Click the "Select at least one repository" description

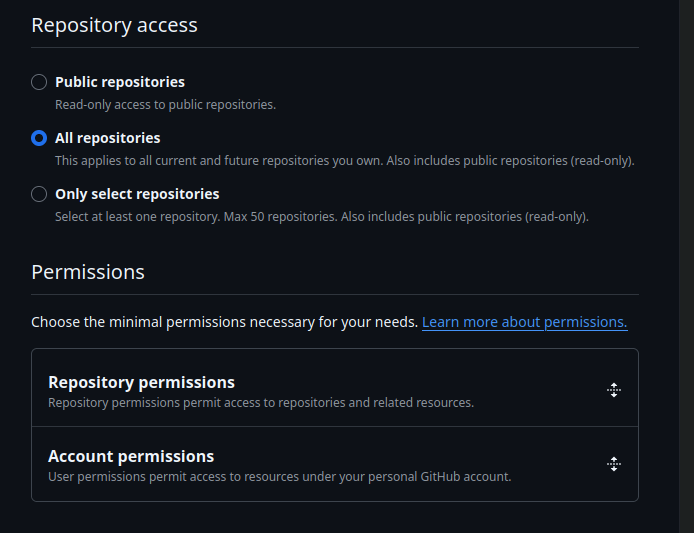coord(321,216)
